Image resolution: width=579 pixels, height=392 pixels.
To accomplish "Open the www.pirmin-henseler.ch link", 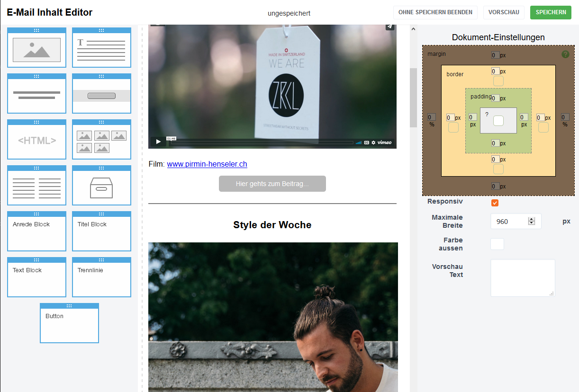I will click(207, 164).
